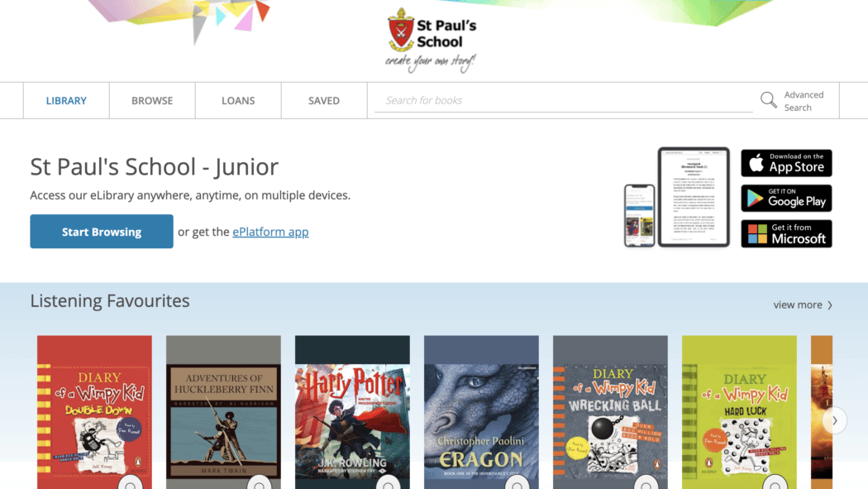The width and height of the screenshot is (868, 489).
Task: Open the SAVED tab
Action: pyautogui.click(x=324, y=101)
